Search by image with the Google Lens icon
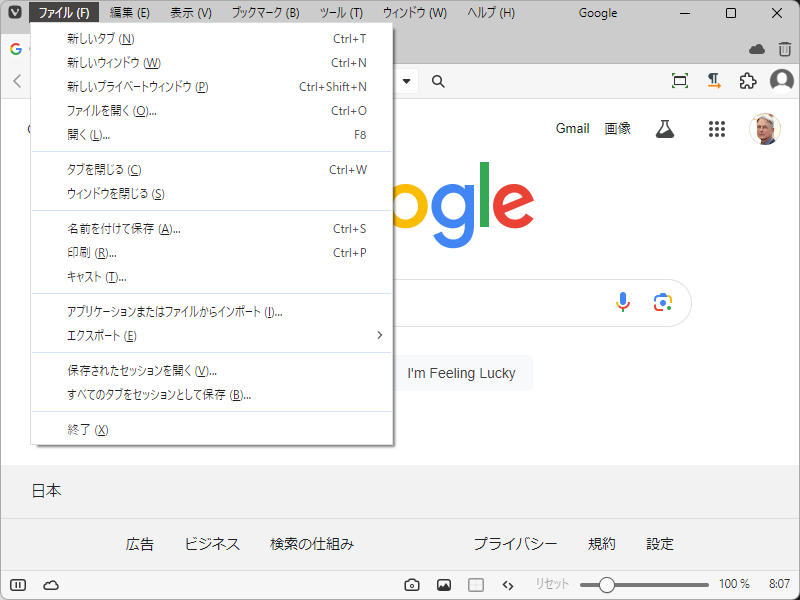Screen dimensions: 800x600 tap(662, 302)
